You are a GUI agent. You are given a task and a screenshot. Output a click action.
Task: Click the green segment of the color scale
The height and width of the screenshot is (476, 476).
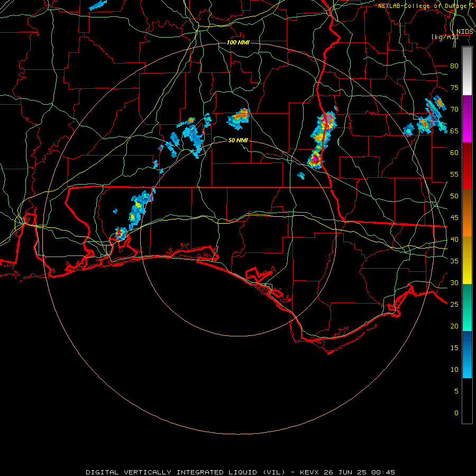[467, 307]
